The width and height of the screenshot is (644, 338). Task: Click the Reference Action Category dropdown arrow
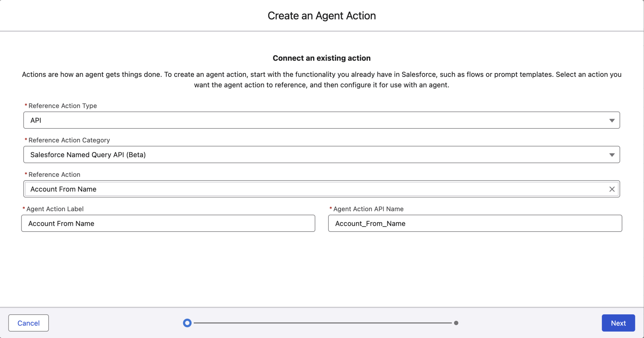click(x=612, y=155)
